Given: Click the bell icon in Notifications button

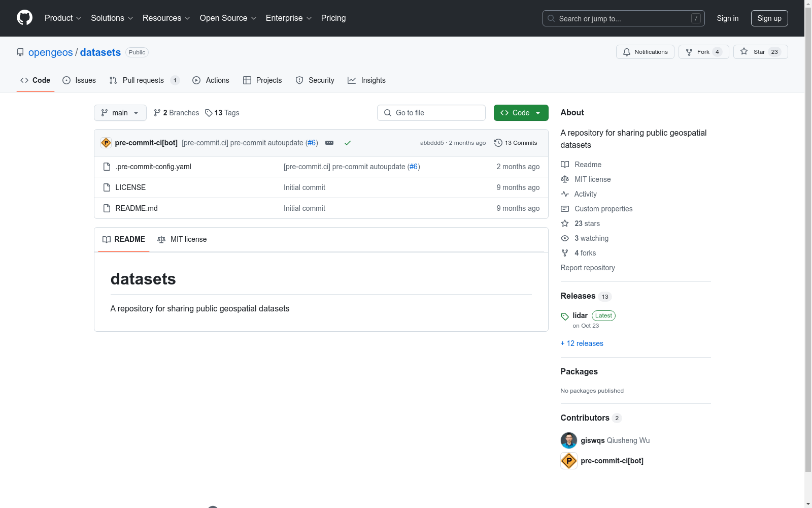Looking at the screenshot, I should click(x=627, y=52).
